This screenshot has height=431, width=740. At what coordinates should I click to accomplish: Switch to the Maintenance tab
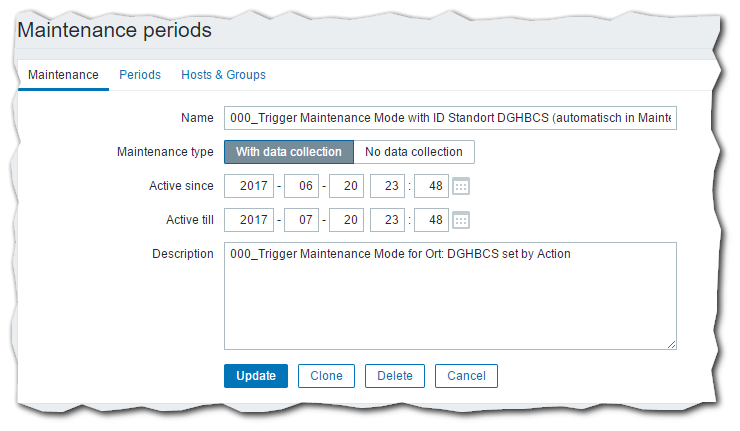[63, 75]
